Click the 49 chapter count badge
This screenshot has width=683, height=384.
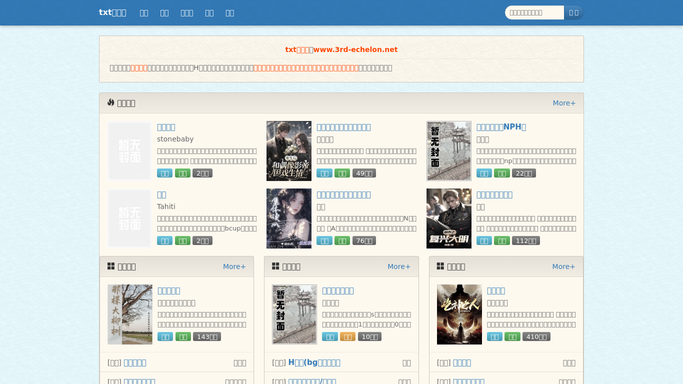click(364, 173)
